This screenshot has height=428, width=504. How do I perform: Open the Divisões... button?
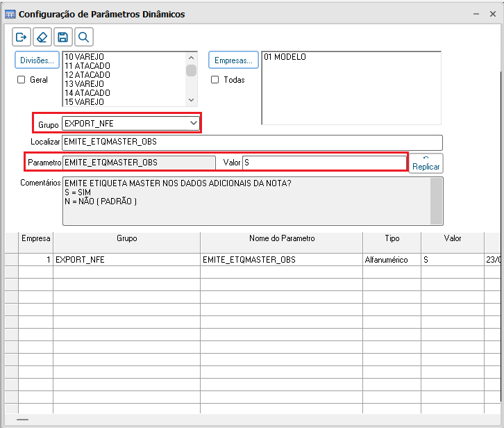(37, 60)
